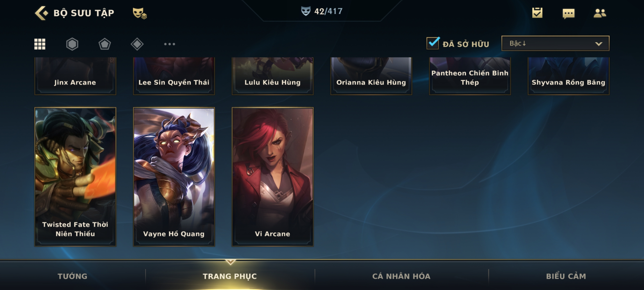Open the missions checklist icon
The image size is (644, 290).
[x=537, y=13]
